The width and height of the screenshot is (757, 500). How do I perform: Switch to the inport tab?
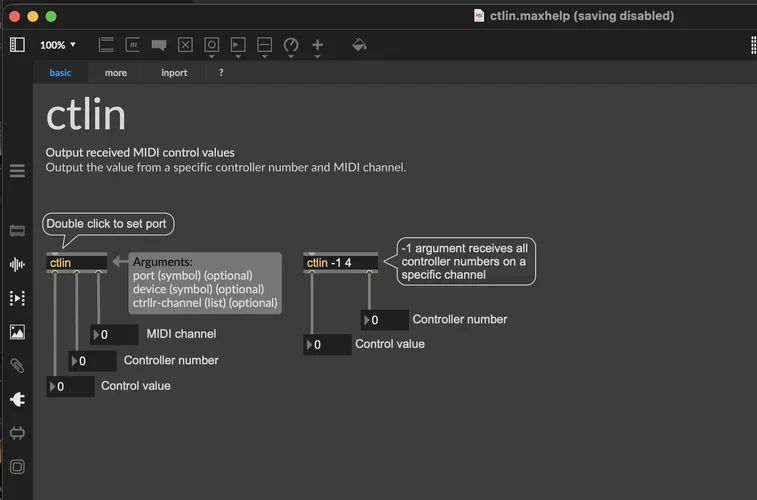coord(174,72)
